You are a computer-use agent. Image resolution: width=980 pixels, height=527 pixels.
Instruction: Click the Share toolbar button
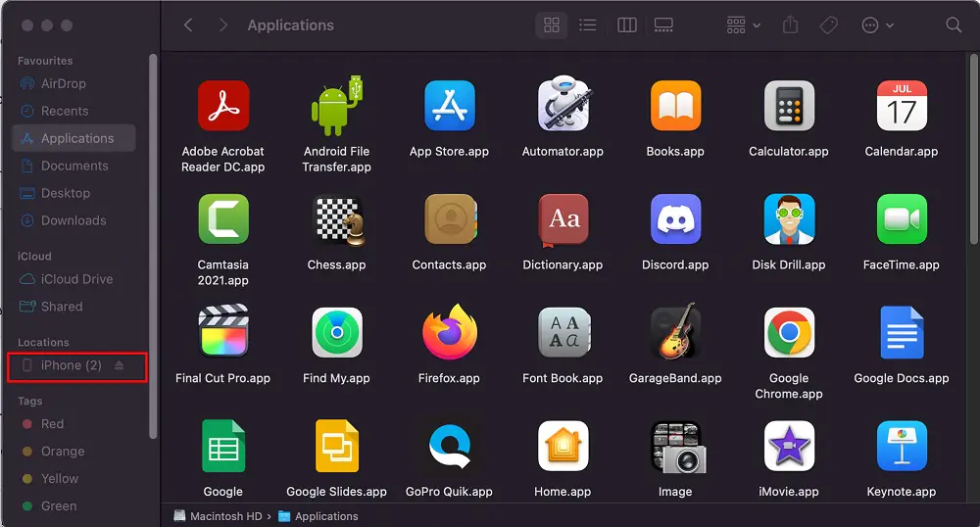tap(791, 24)
